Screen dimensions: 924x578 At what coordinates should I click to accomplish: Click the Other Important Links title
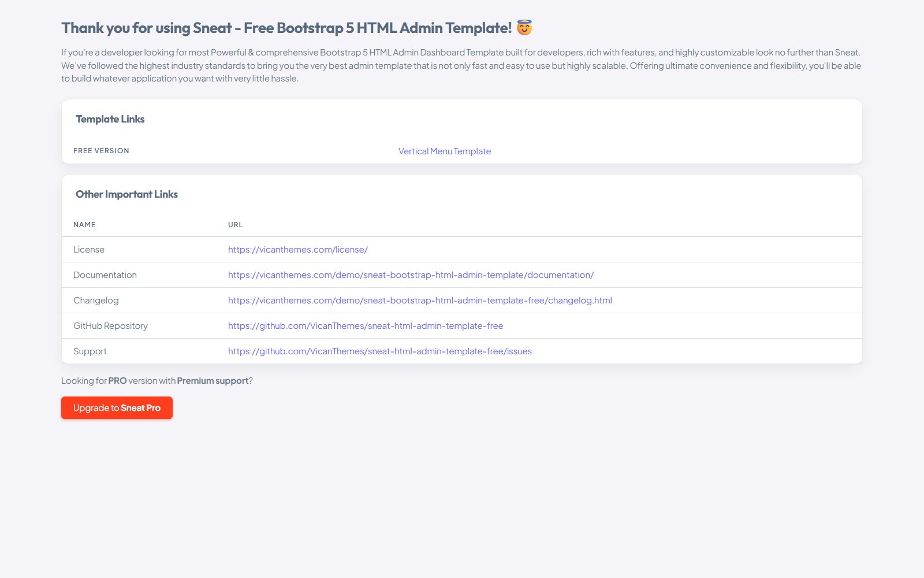(126, 194)
